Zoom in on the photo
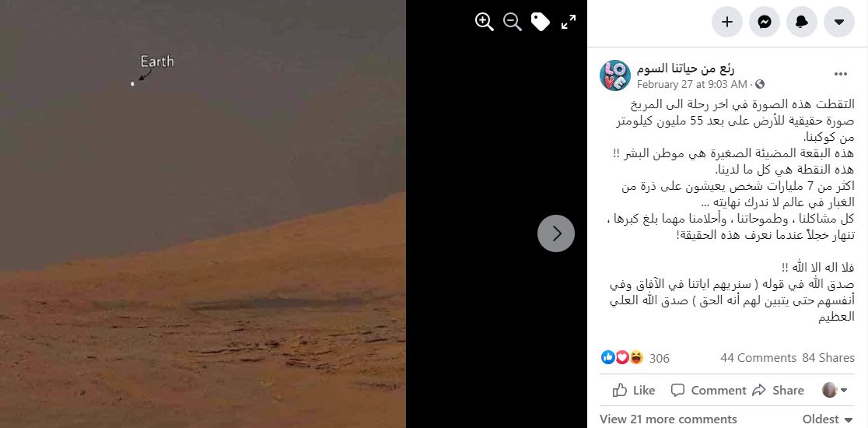Viewport: 868px width, 428px height. [485, 22]
